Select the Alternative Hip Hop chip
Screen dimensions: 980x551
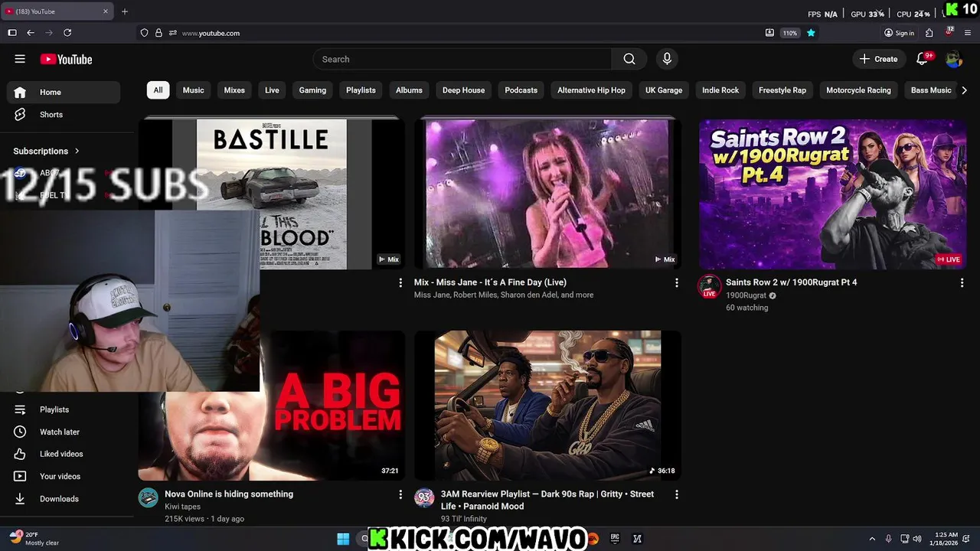point(591,90)
